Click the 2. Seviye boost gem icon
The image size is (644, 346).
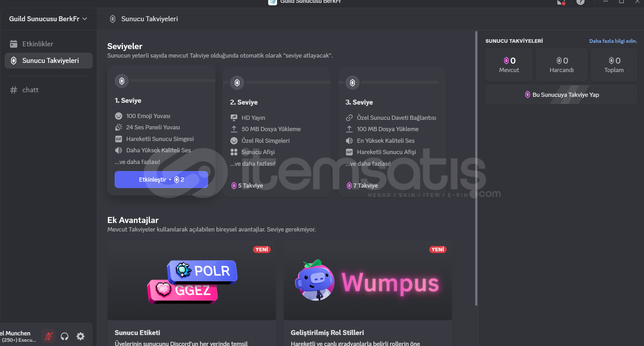coord(237,83)
